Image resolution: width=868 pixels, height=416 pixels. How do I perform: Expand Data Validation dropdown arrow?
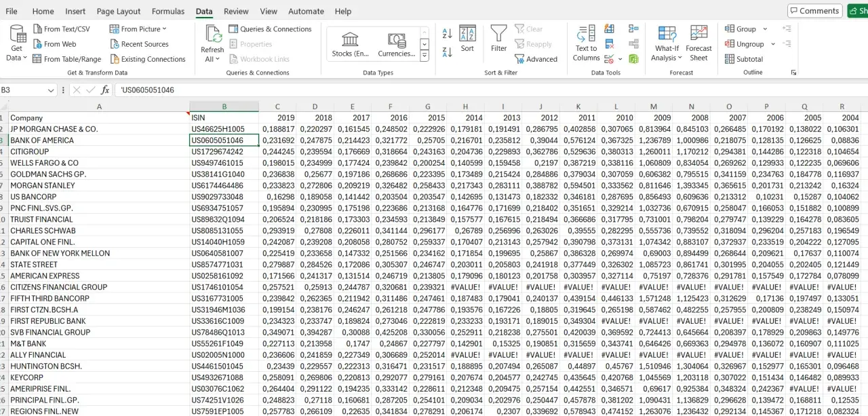click(x=620, y=59)
